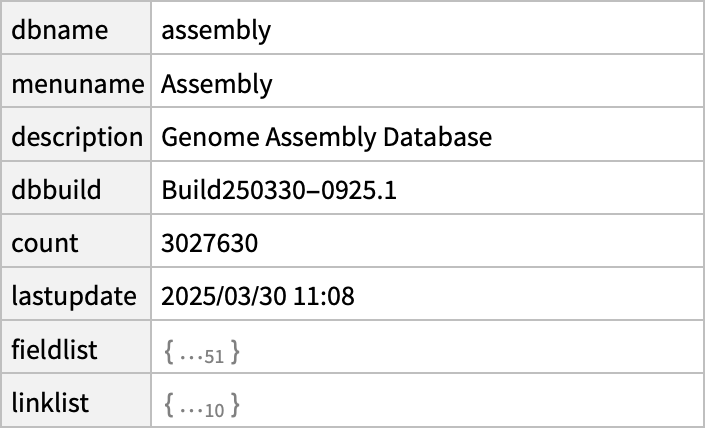This screenshot has height=428, width=706.
Task: Expand the fieldlist elided 51-item list
Action: click(201, 352)
